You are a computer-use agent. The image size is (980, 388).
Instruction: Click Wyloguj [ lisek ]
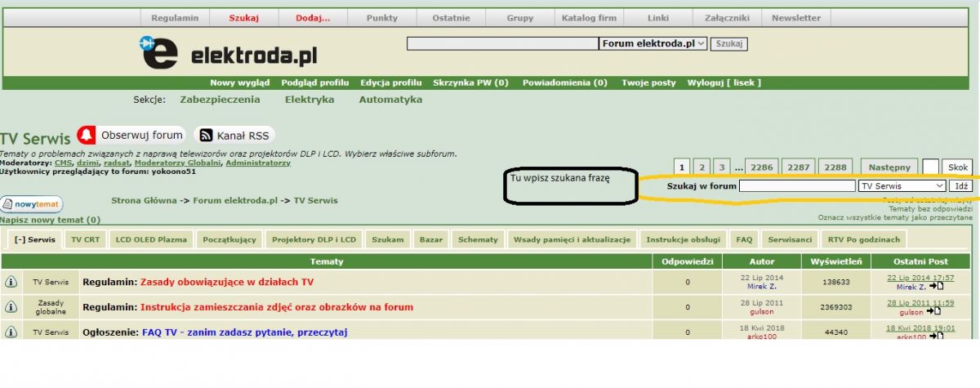click(724, 83)
